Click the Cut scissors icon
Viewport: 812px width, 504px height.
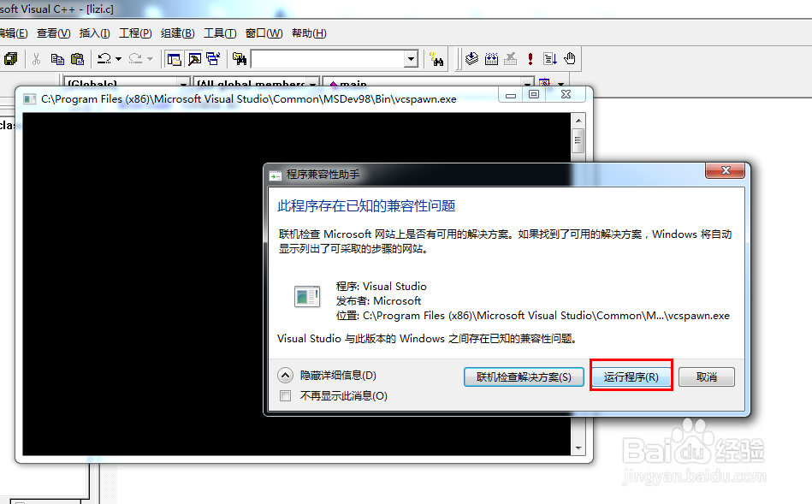pyautogui.click(x=36, y=59)
